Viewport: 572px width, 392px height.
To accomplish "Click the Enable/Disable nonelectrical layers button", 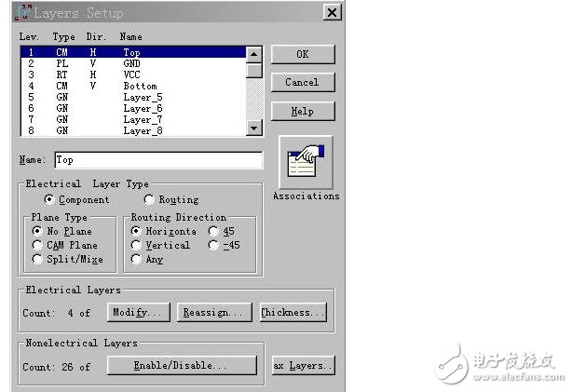I will click(x=182, y=366).
